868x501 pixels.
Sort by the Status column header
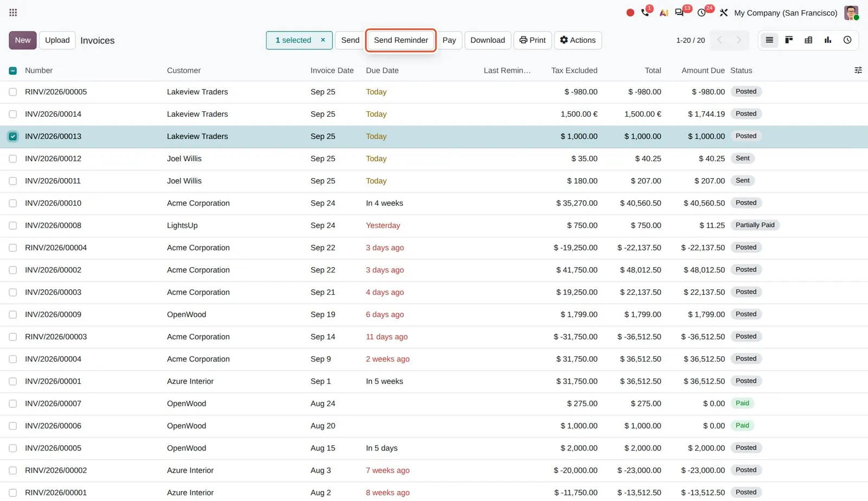click(x=741, y=71)
